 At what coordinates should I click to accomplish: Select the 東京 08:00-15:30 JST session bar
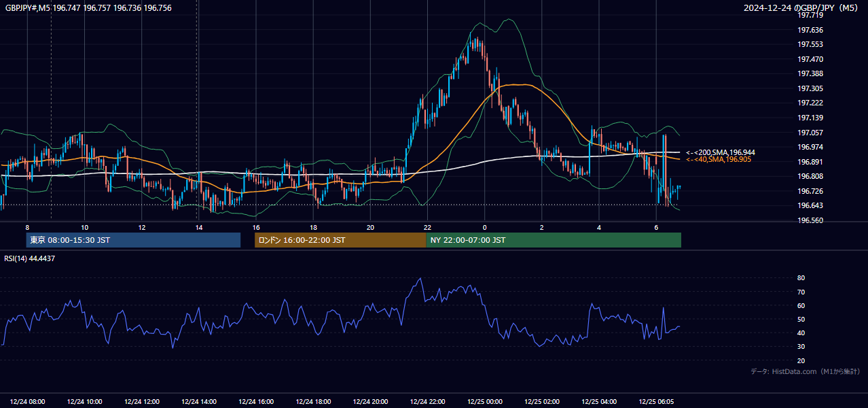pyautogui.click(x=133, y=240)
